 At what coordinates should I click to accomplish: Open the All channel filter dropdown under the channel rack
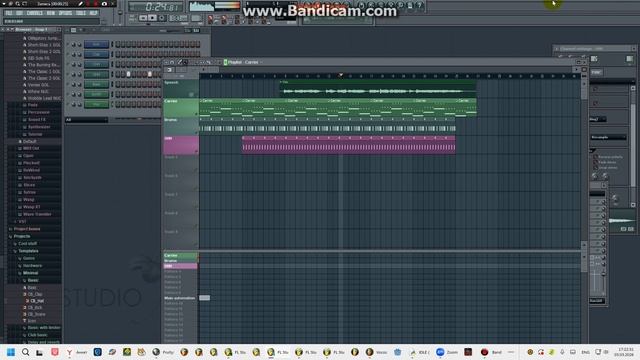coord(86,120)
